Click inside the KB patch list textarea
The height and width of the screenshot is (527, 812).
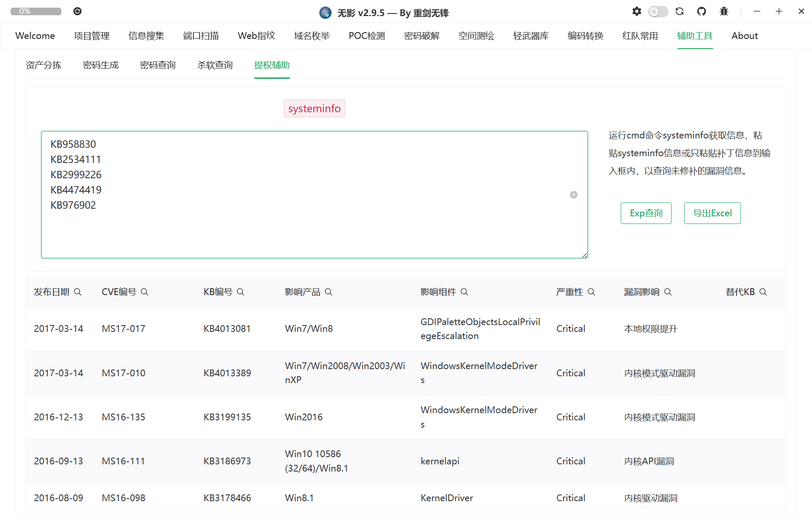tap(314, 229)
